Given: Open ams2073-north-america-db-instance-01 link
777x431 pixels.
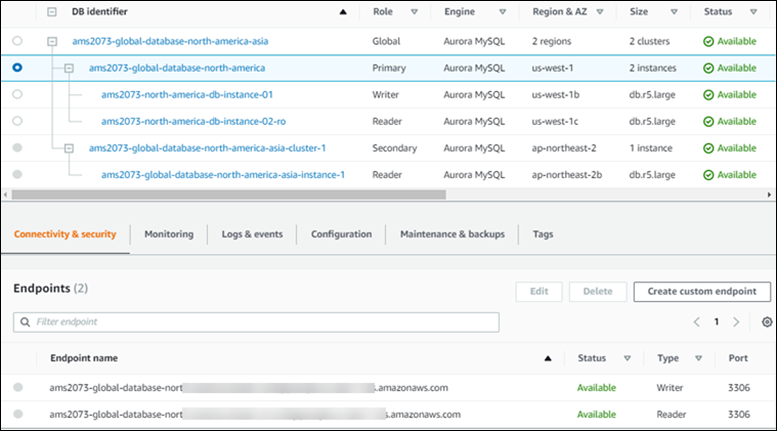Looking at the screenshot, I should pos(187,95).
